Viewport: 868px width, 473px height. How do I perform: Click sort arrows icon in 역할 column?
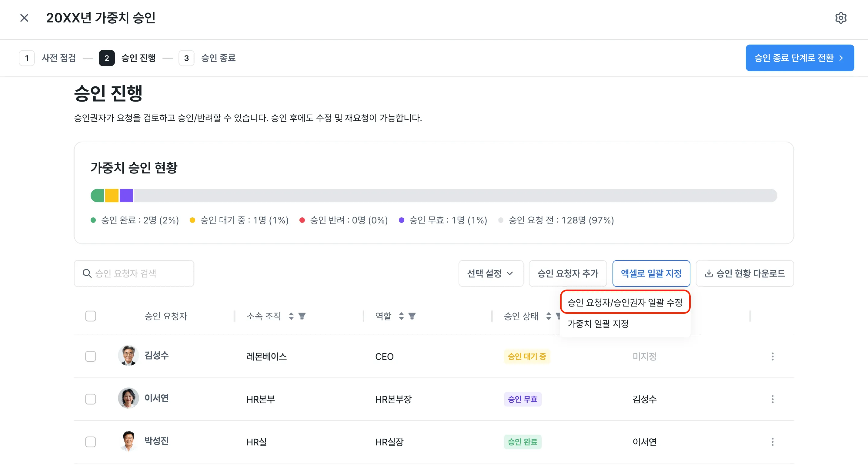(x=401, y=316)
